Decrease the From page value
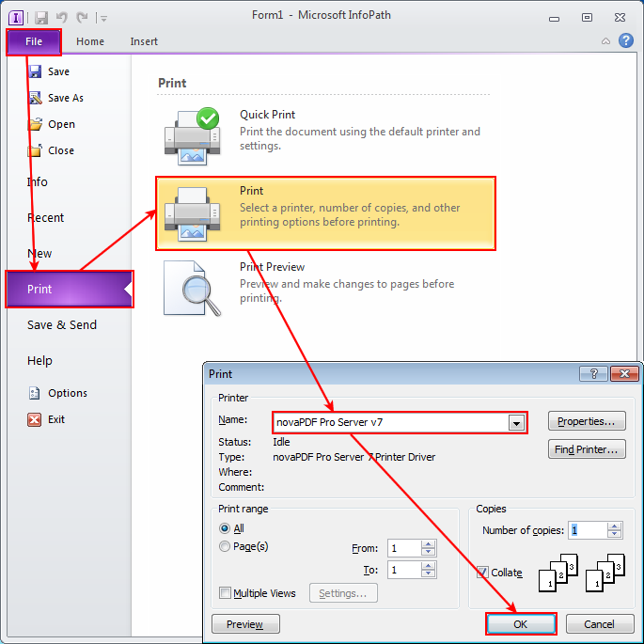This screenshot has width=644, height=644. 429,553
